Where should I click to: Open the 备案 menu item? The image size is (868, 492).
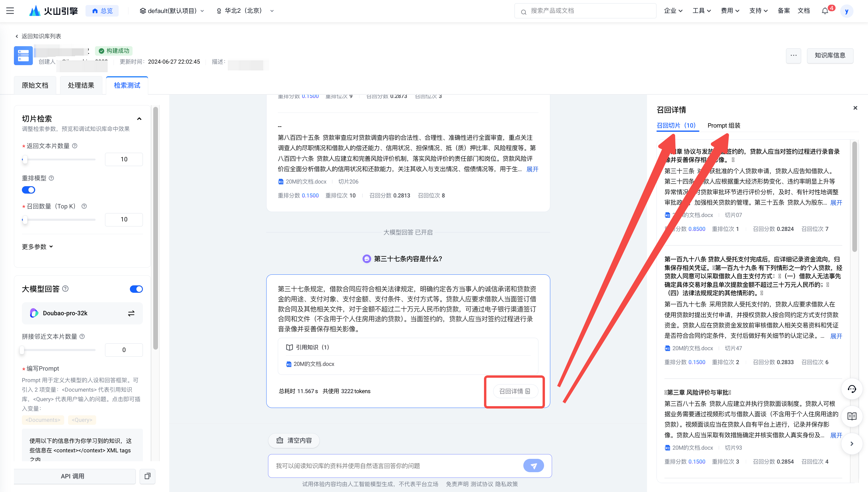[x=784, y=11]
